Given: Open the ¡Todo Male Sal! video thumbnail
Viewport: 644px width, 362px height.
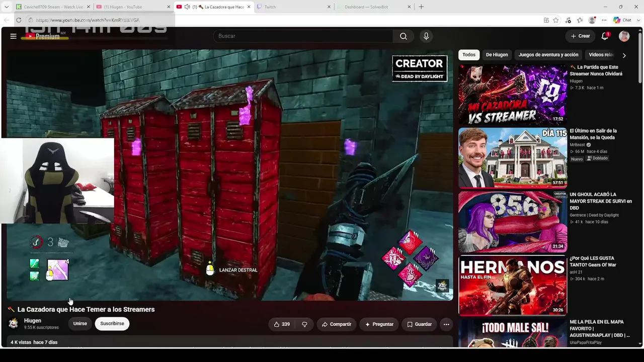Looking at the screenshot, I should (x=513, y=333).
